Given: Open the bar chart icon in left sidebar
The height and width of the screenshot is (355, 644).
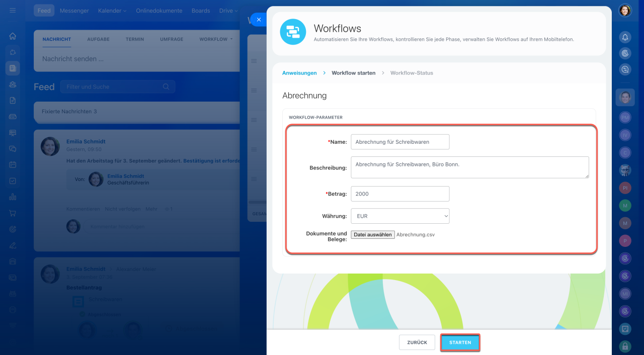Looking at the screenshot, I should (x=13, y=197).
